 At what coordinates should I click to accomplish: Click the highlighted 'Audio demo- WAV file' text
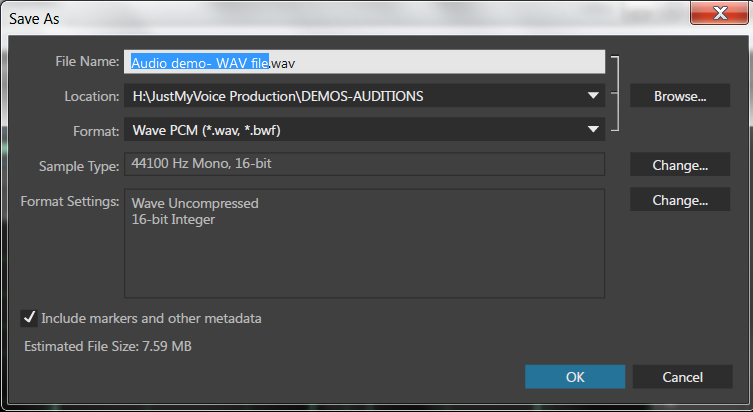point(200,62)
